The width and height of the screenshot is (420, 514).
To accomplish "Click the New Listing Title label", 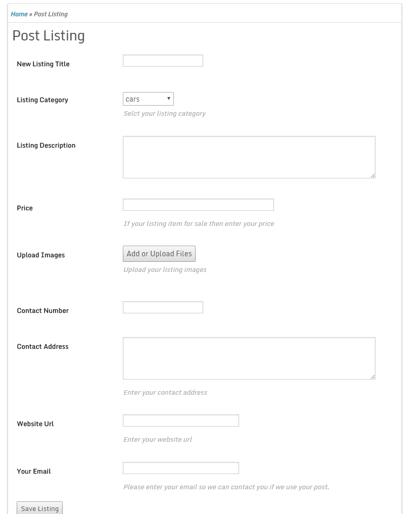I will coord(43,64).
